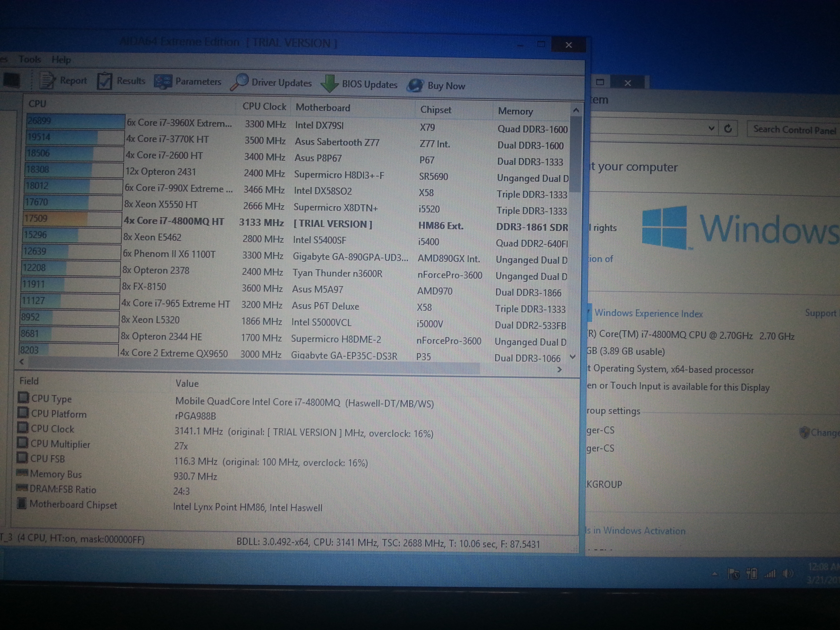This screenshot has width=840, height=630.
Task: Click the Memory Bus field icon
Action: (22, 473)
